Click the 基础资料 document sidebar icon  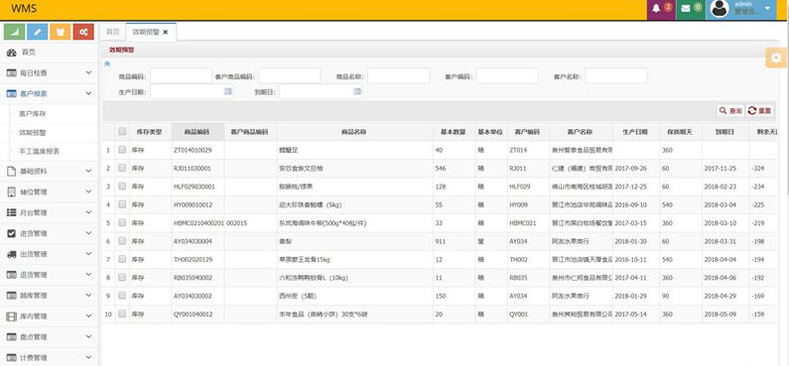click(11, 171)
